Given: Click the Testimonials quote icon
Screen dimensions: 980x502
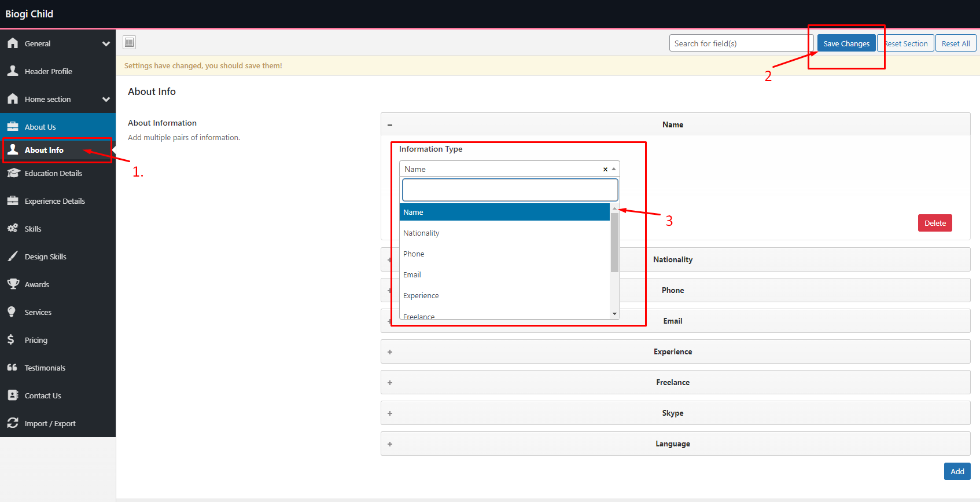Looking at the screenshot, I should pyautogui.click(x=12, y=367).
